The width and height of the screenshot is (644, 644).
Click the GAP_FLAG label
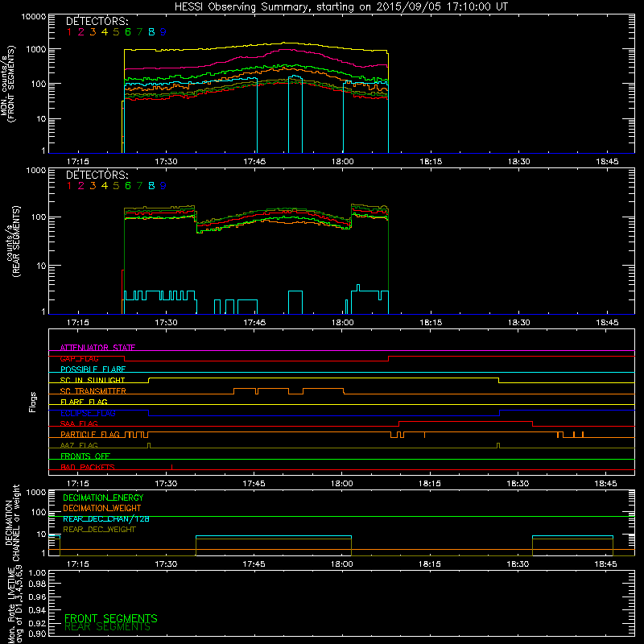click(x=79, y=358)
